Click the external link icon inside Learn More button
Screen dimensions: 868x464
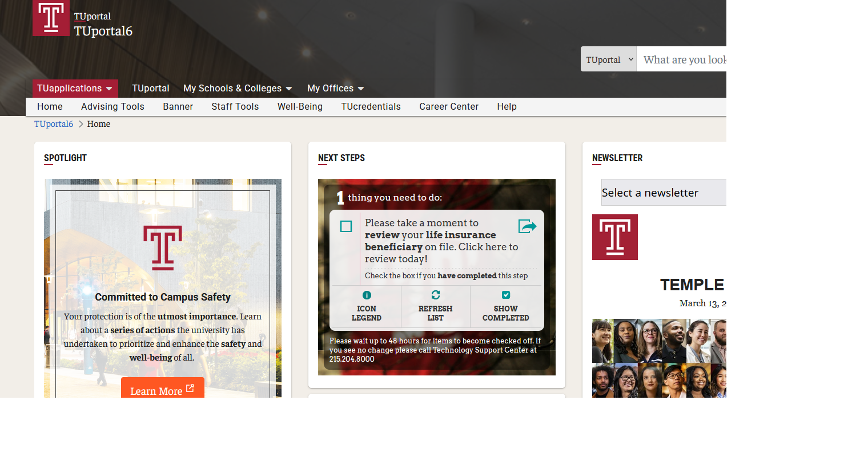190,389
